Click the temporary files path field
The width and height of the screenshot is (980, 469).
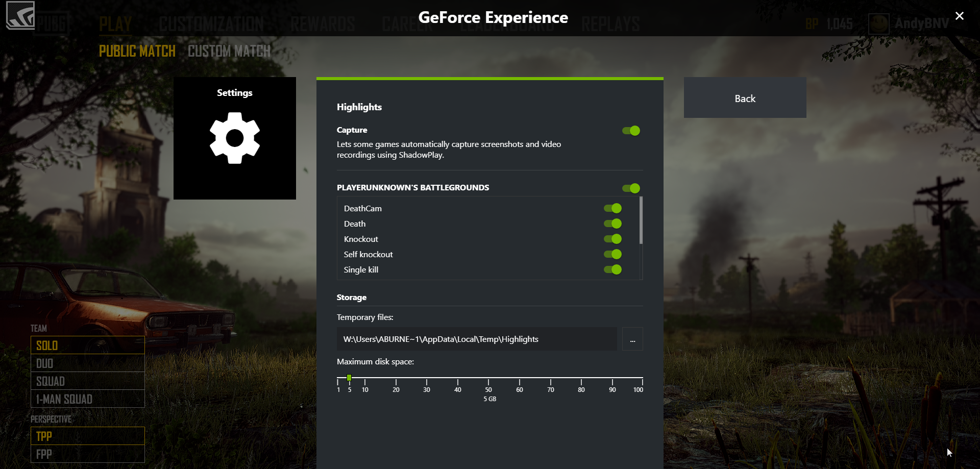[476, 339]
